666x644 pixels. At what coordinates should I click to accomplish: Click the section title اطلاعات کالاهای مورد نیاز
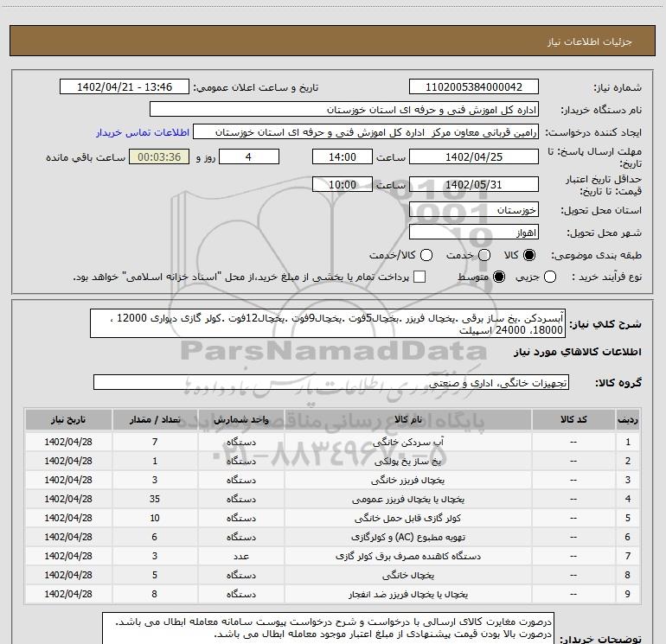click(x=578, y=352)
